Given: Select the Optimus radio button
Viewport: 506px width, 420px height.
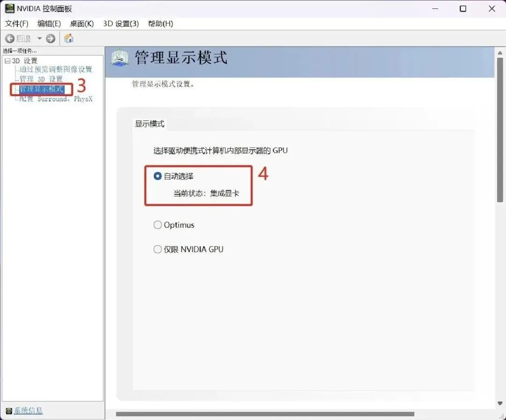Looking at the screenshot, I should pyautogui.click(x=157, y=225).
